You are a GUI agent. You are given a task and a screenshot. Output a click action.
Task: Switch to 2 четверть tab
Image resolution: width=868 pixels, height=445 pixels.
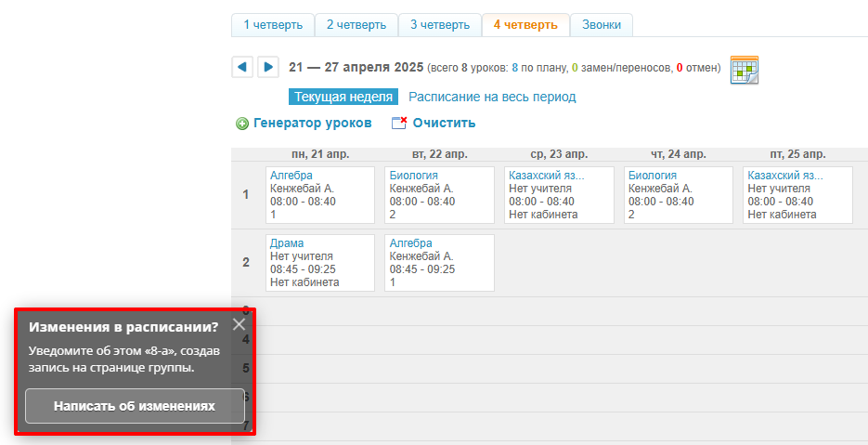[x=356, y=25]
